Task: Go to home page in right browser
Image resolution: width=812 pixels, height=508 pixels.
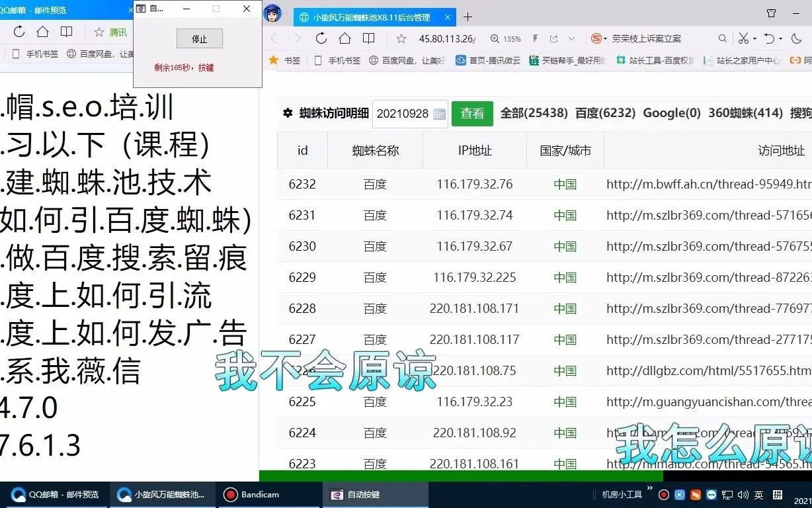Action: [x=345, y=38]
